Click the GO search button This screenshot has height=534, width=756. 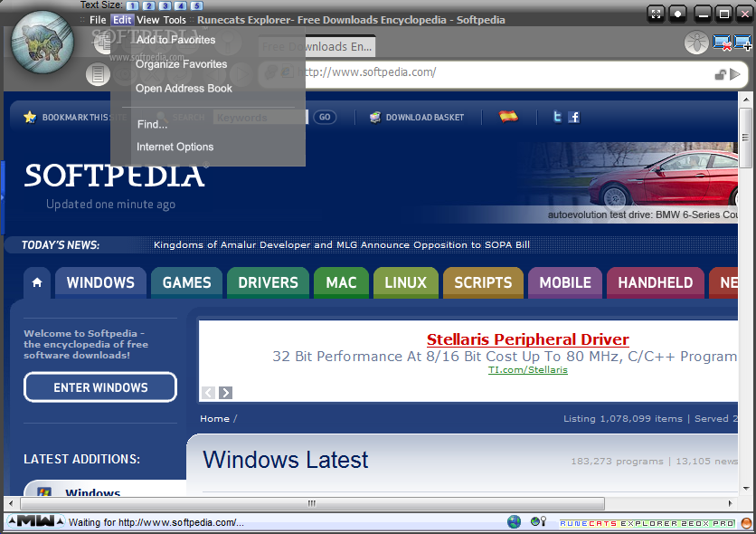point(325,117)
